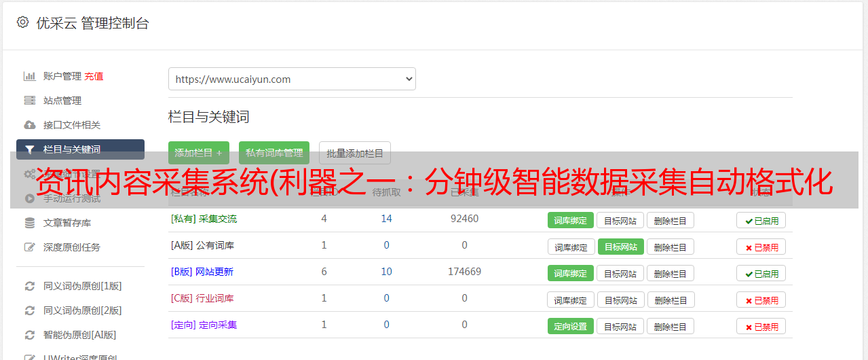
Task: Click the refresh icon for 同义词伪原创[2版]
Action: coord(29,310)
